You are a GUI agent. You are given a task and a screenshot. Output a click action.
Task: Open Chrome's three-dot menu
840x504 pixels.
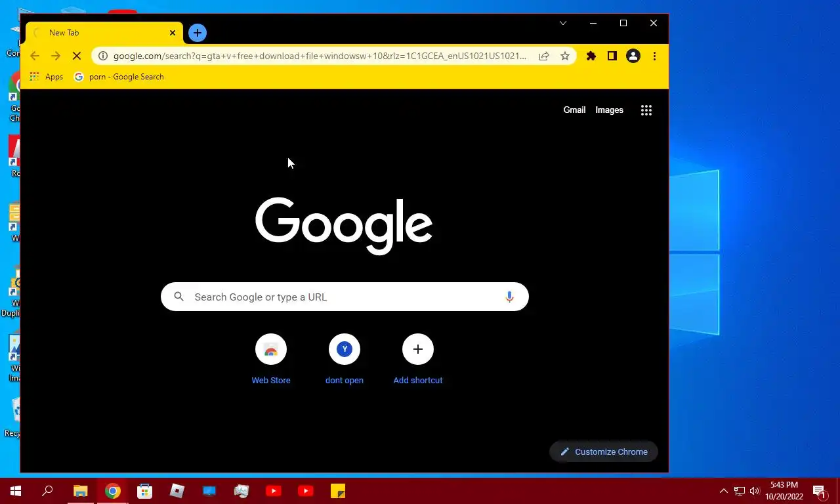pos(654,56)
